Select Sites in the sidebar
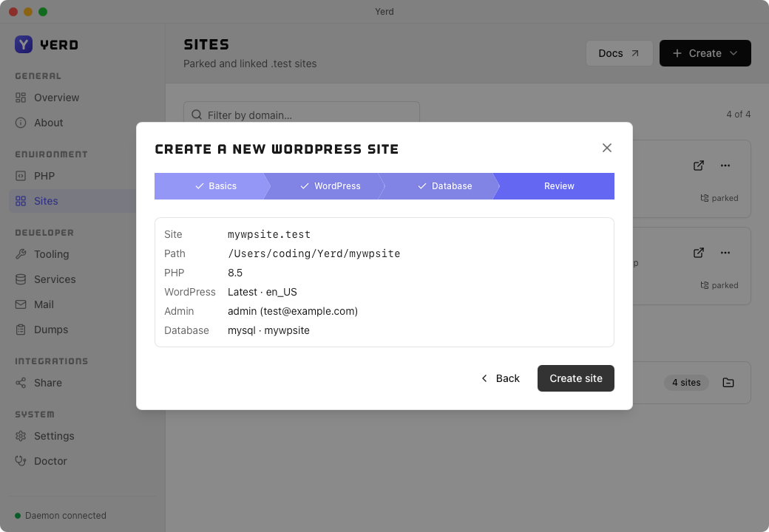 point(72,201)
